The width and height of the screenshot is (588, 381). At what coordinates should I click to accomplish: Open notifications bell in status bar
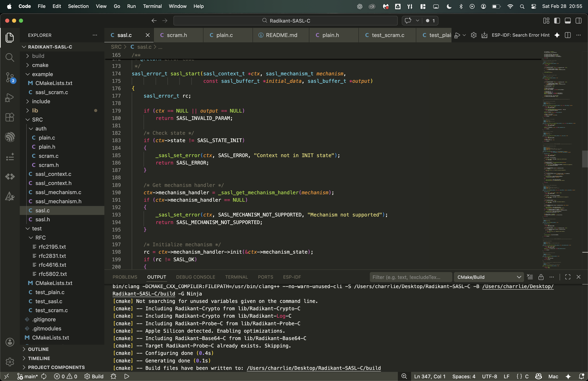(581, 376)
